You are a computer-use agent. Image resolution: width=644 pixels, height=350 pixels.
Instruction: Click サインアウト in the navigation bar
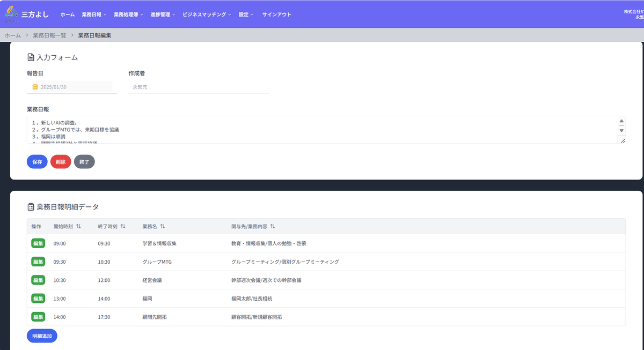[277, 14]
